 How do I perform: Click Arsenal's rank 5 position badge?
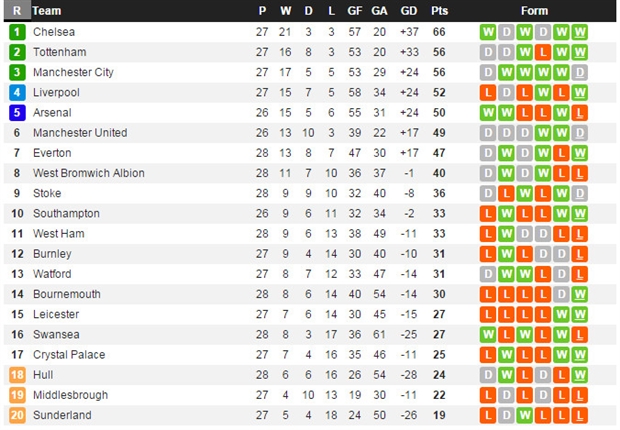click(17, 112)
